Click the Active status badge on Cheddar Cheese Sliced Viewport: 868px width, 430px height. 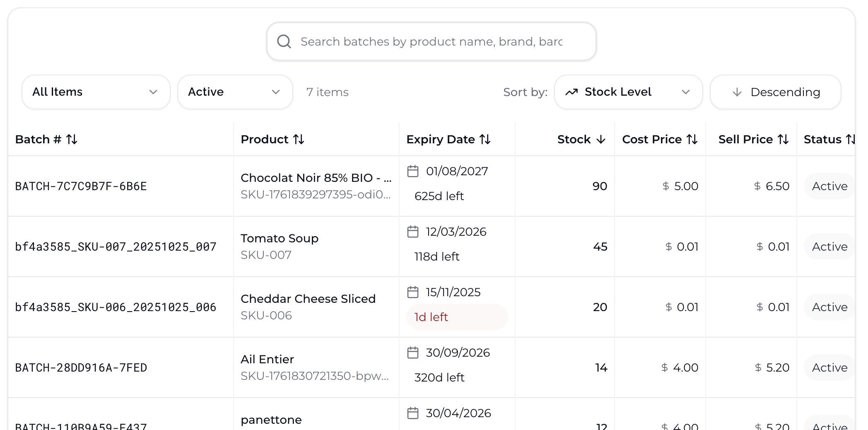tap(829, 307)
